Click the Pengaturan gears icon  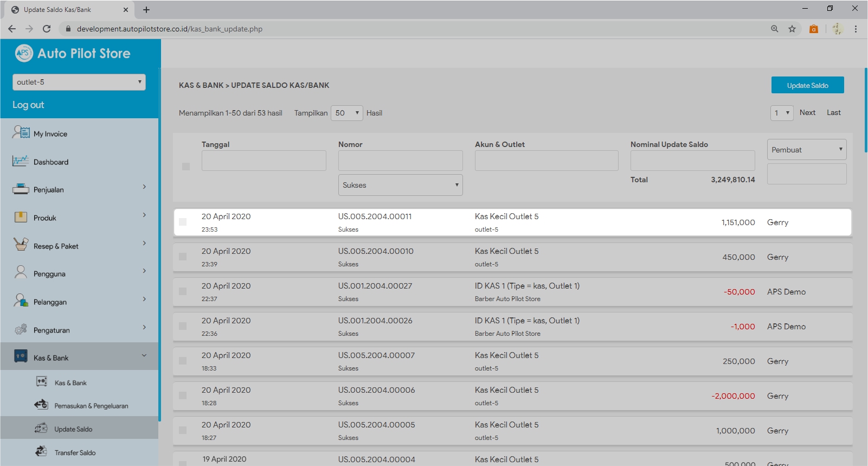pos(21,329)
